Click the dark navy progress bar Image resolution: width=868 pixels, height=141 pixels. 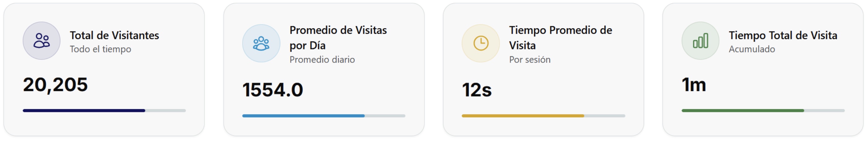[84, 110]
